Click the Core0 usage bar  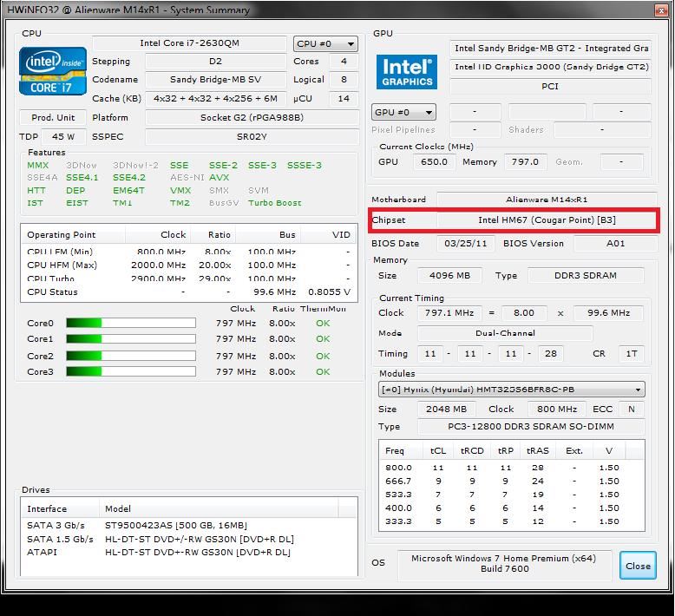point(130,324)
